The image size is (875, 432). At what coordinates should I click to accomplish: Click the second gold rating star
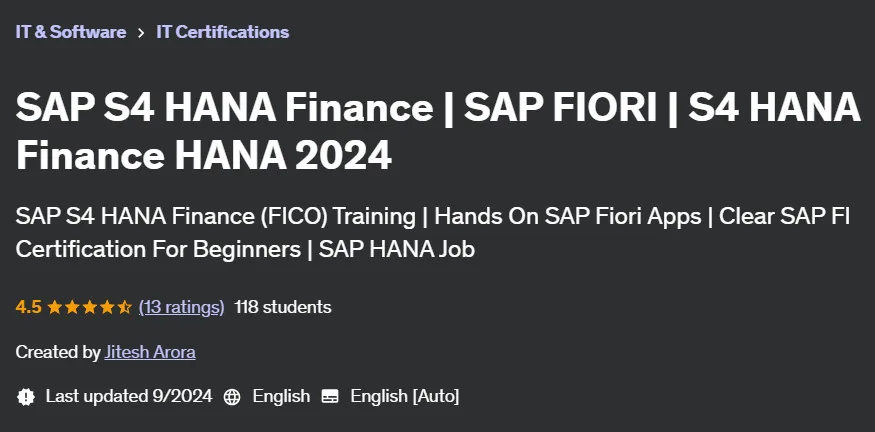[x=72, y=307]
